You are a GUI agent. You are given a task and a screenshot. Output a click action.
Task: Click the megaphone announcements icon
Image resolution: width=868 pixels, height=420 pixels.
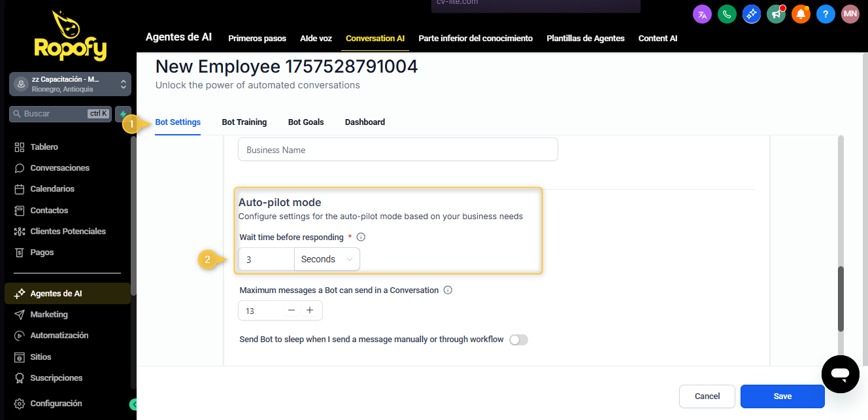(x=776, y=14)
